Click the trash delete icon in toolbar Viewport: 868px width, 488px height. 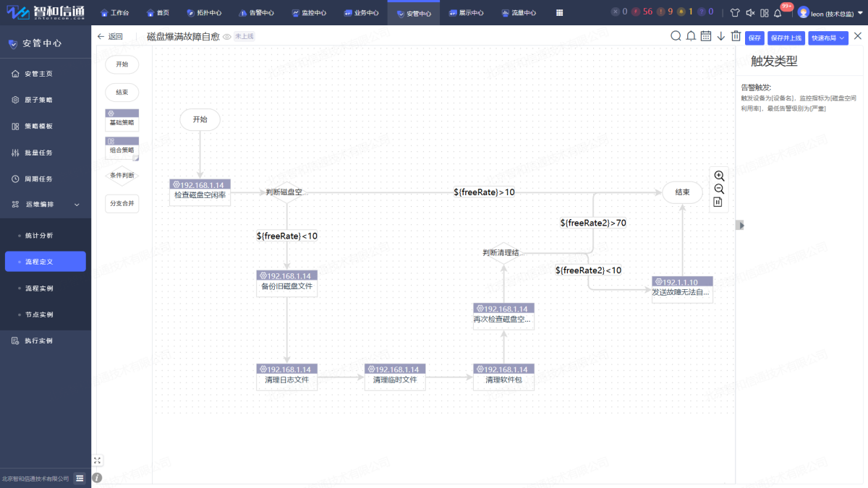(736, 36)
